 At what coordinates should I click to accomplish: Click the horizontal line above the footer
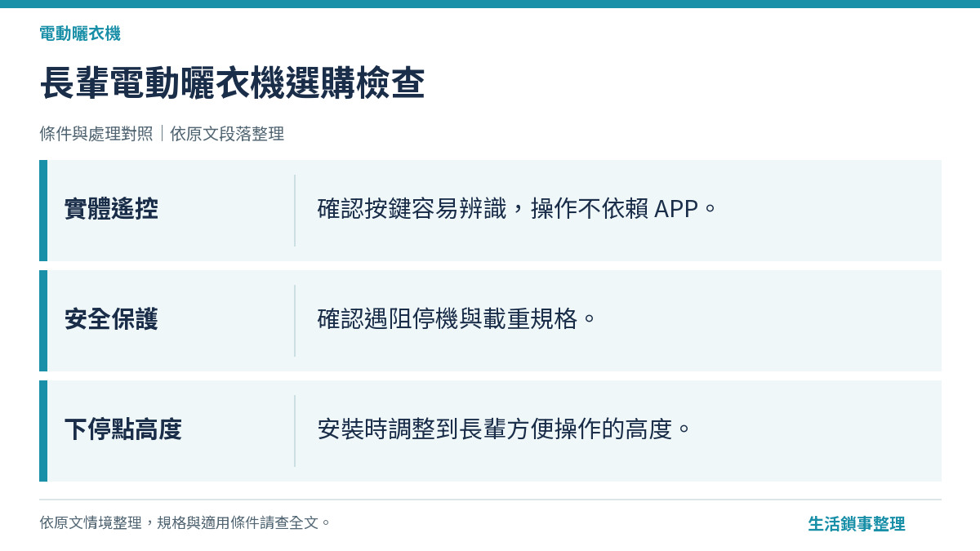tap(490, 500)
